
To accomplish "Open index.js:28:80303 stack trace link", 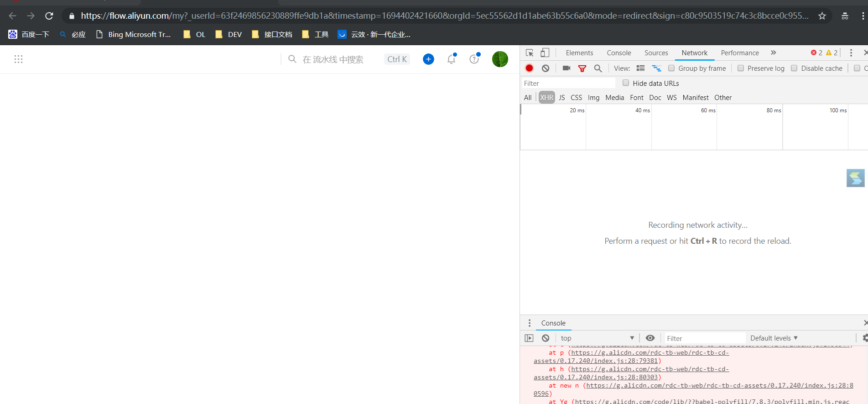I will (631, 373).
